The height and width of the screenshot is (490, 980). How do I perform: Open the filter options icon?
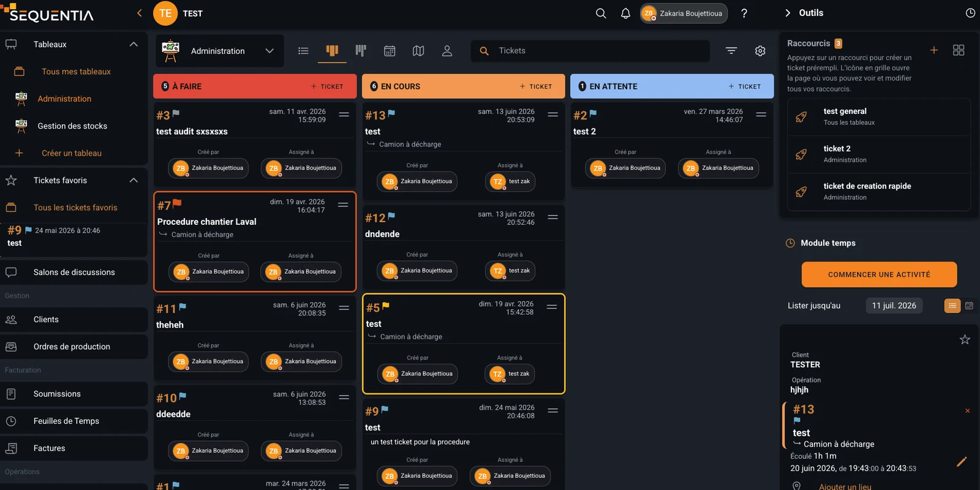pyautogui.click(x=731, y=51)
